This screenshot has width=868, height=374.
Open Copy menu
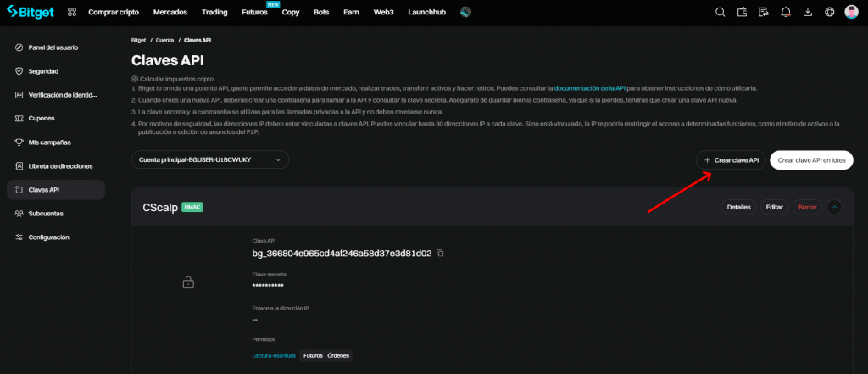click(291, 12)
